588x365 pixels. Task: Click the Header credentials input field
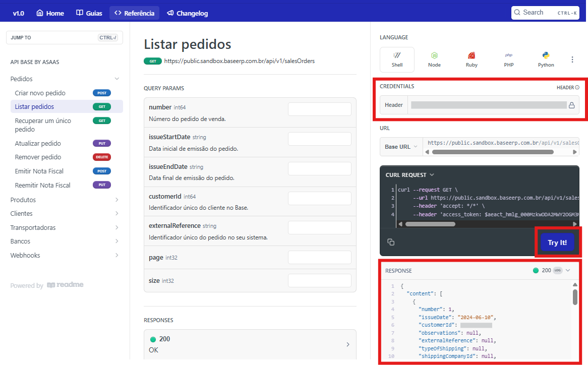489,105
